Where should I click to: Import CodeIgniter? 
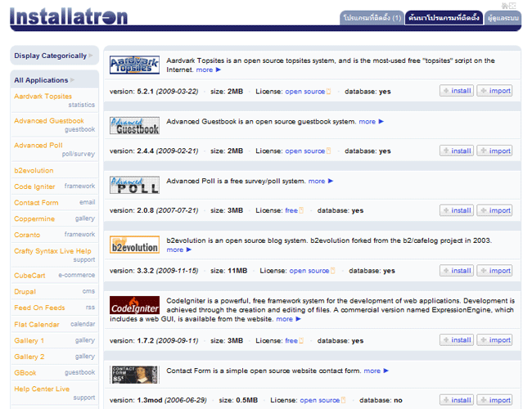coord(494,339)
